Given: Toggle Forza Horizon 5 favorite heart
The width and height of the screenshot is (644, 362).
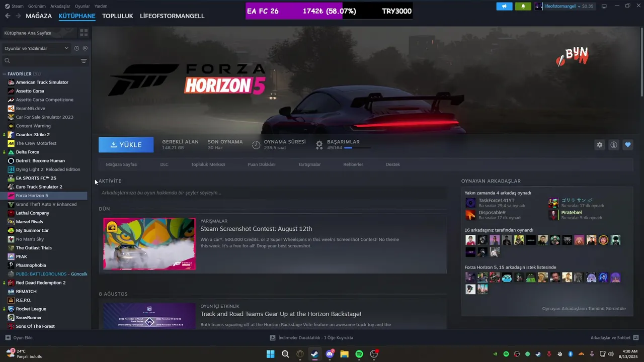Looking at the screenshot, I should (628, 145).
